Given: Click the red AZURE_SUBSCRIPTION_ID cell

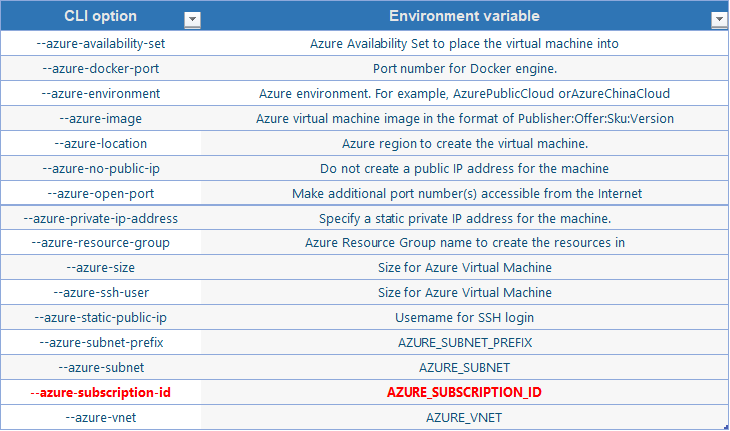Looking at the screenshot, I should pyautogui.click(x=464, y=392).
